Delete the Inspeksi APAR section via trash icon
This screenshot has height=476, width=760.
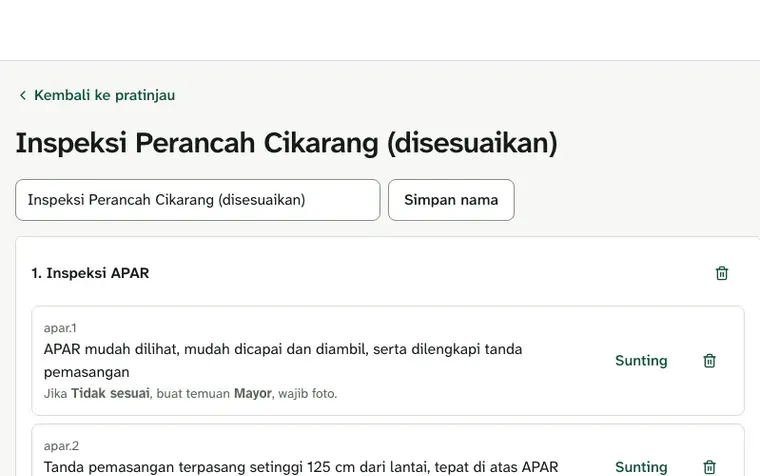722,273
